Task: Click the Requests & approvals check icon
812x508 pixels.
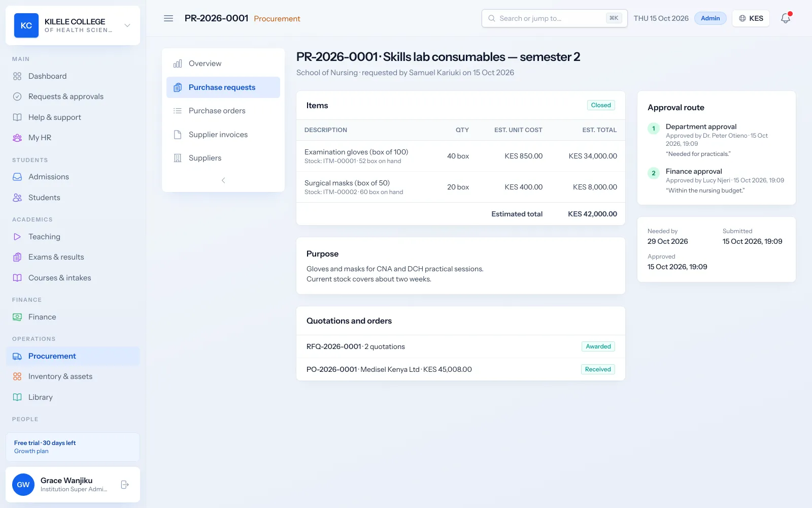Action: 17,97
